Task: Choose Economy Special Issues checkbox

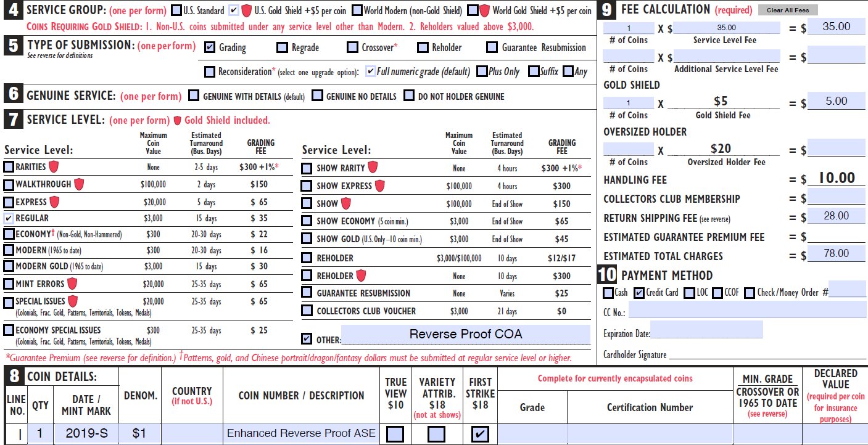Action: pyautogui.click(x=9, y=330)
